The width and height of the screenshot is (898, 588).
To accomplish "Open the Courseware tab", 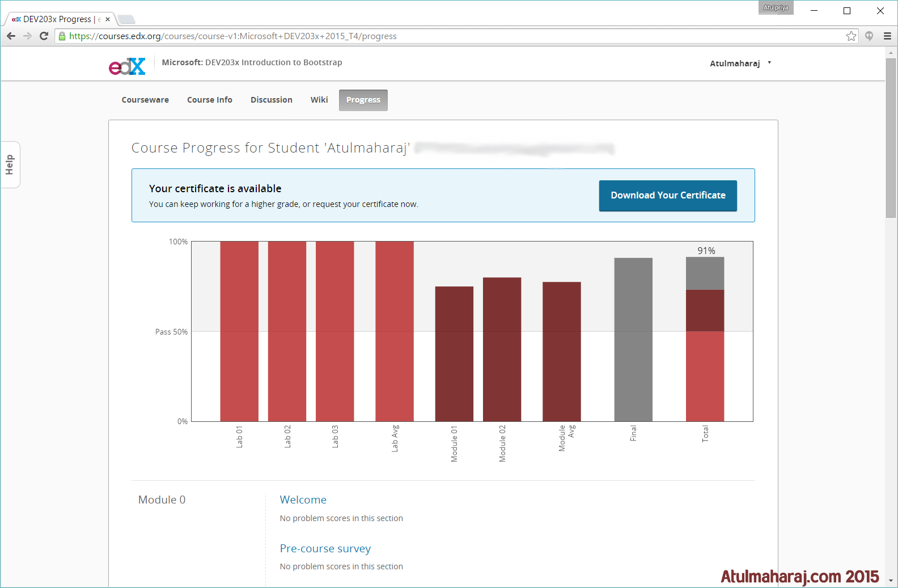I will tap(145, 100).
